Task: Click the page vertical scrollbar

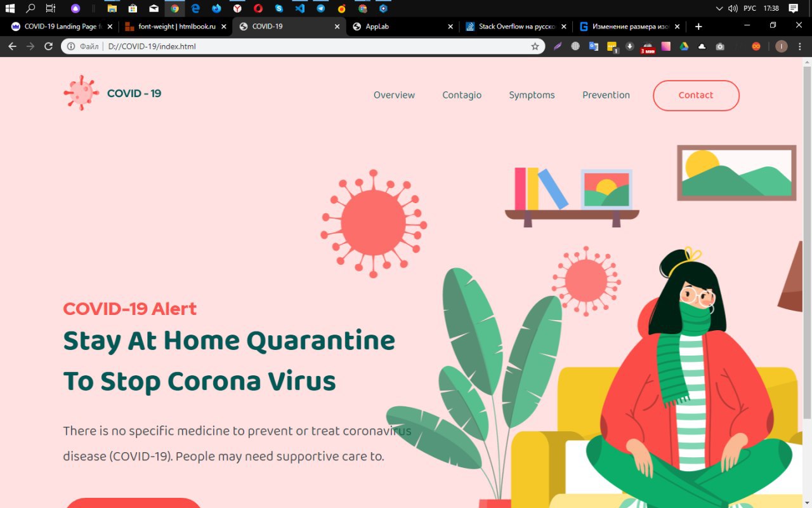Action: coord(807,241)
